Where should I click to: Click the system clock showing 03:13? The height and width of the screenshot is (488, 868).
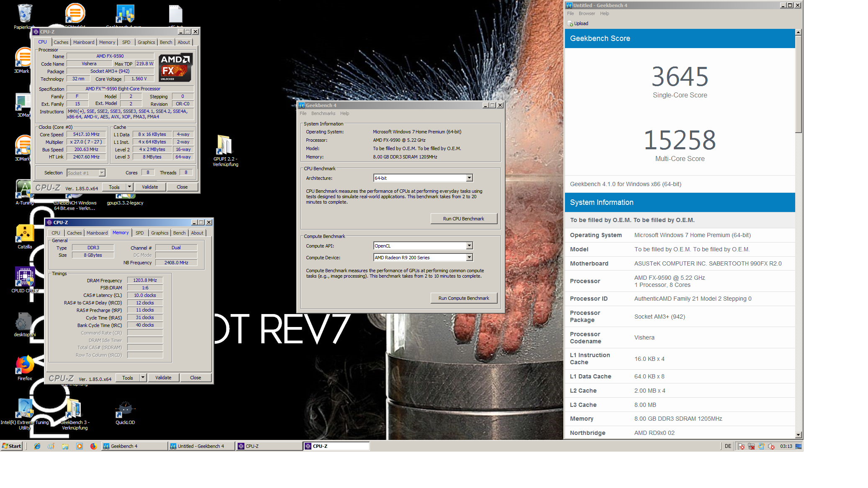(786, 446)
